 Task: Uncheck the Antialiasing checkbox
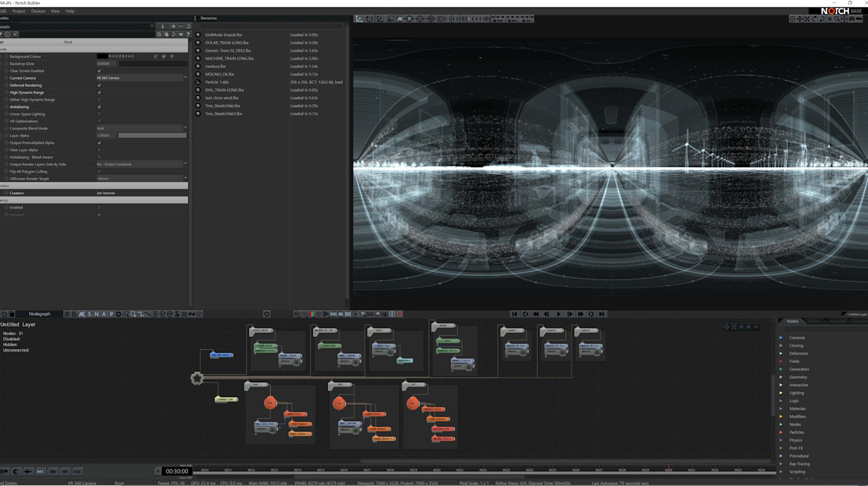pos(99,107)
